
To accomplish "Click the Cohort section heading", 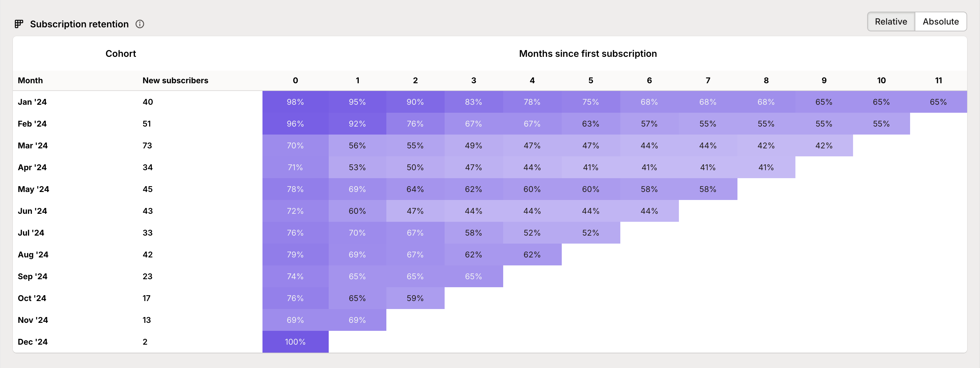I will [x=121, y=53].
